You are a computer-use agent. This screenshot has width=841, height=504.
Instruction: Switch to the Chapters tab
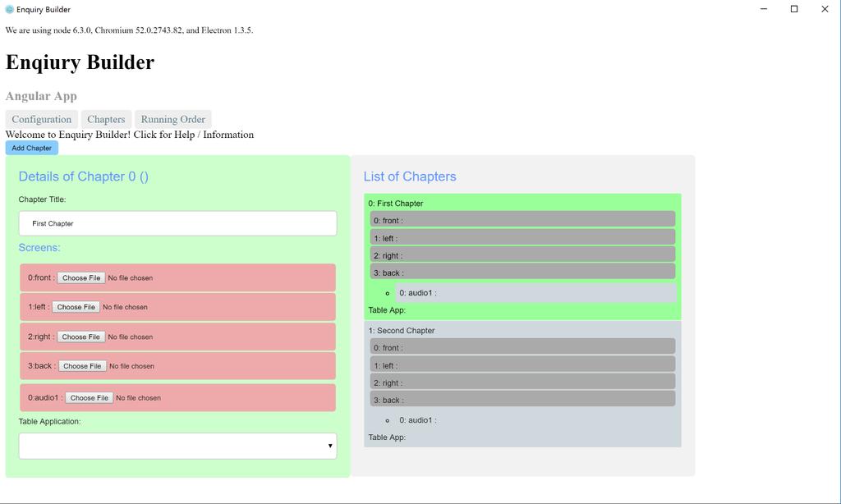[x=106, y=119]
